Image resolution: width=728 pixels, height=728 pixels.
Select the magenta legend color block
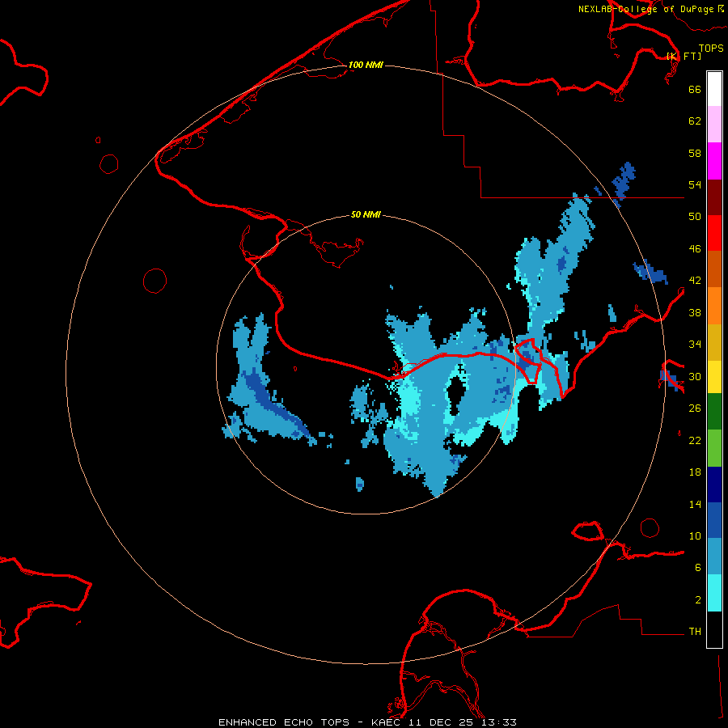click(x=714, y=161)
